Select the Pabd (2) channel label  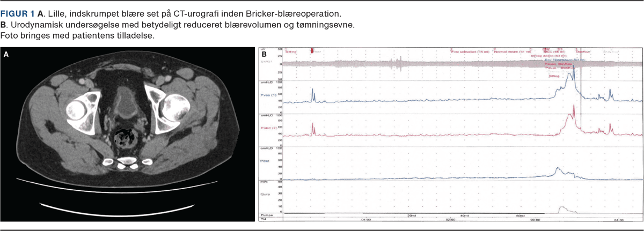pyautogui.click(x=269, y=128)
